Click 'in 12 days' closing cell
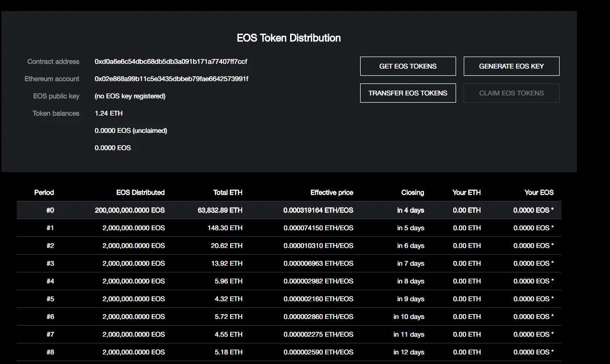The height and width of the screenshot is (364, 610). (x=409, y=352)
